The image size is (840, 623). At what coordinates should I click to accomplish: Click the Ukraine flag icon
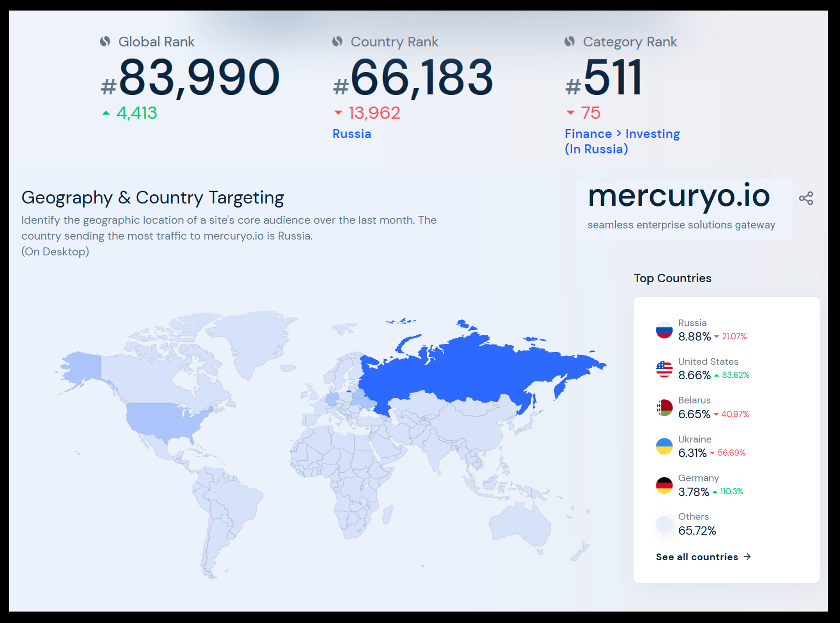click(664, 446)
